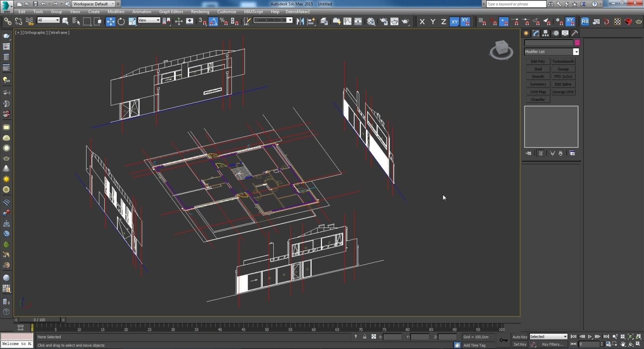This screenshot has height=349, width=644.
Task: Open the Modifiers menu
Action: click(116, 12)
